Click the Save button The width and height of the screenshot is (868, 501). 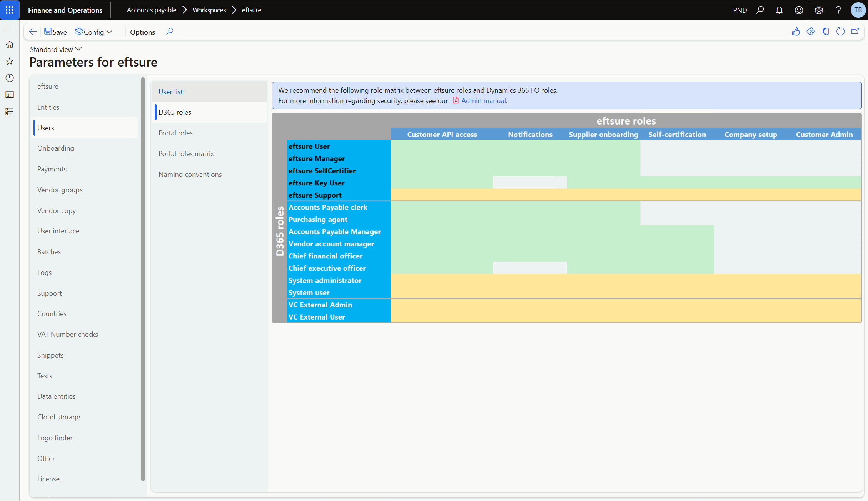pos(55,32)
